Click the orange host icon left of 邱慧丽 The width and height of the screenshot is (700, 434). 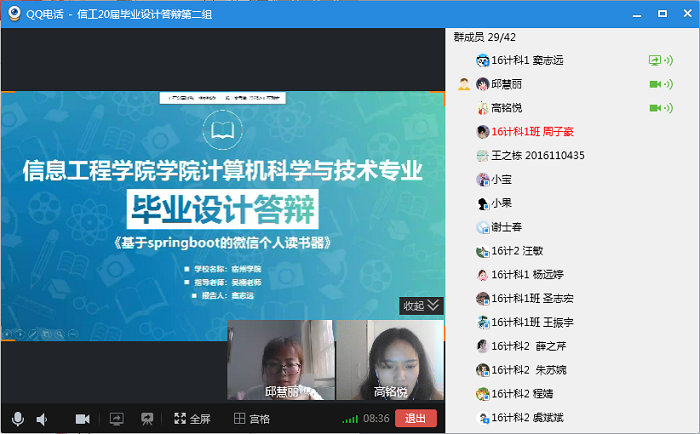click(x=463, y=84)
